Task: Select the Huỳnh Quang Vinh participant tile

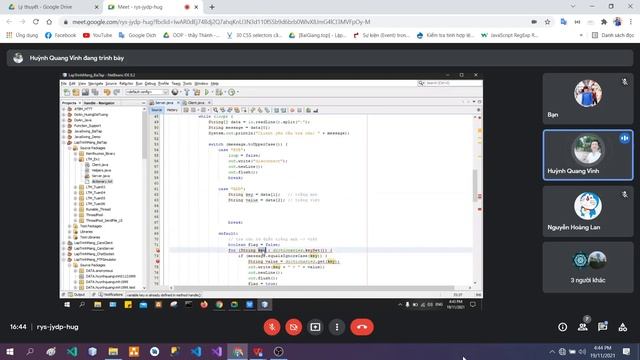Action: coord(588,155)
